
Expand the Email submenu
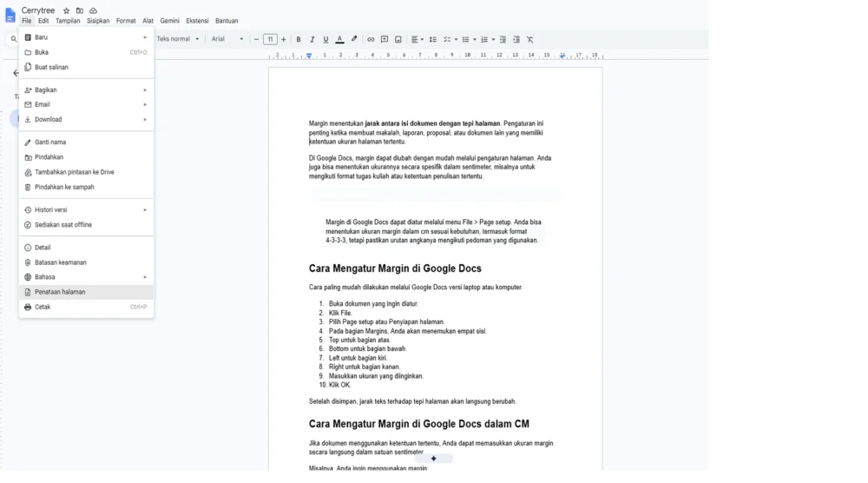pyautogui.click(x=86, y=105)
